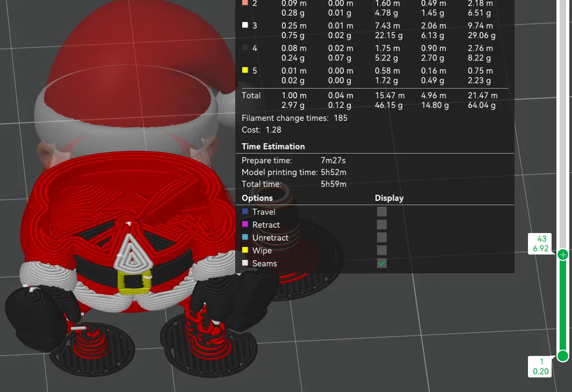This screenshot has height=392, width=572.
Task: Click the Total time value 5h59m
Action: point(334,184)
